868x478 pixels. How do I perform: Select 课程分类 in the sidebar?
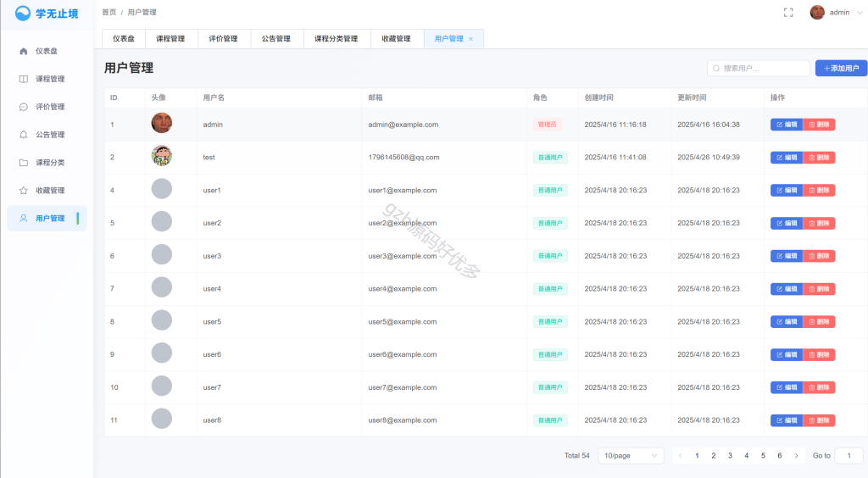point(47,163)
